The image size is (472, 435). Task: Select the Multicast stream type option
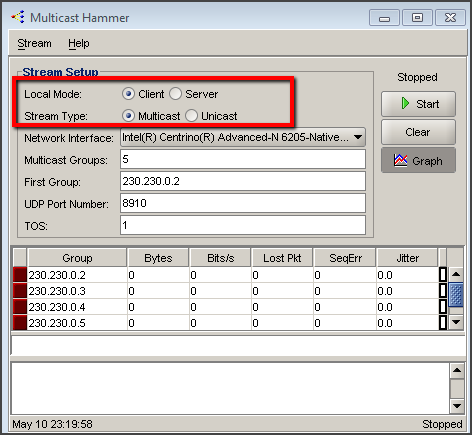[x=128, y=116]
